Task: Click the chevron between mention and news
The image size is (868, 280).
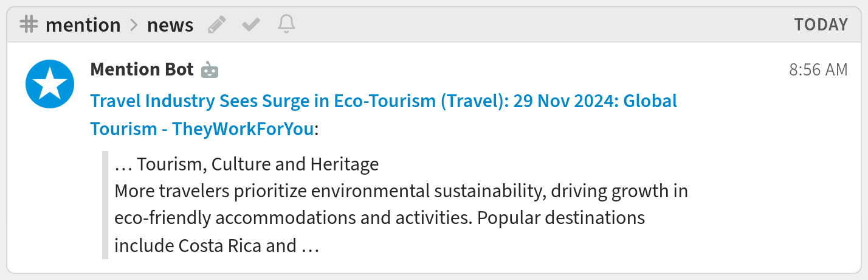Action: pos(134,25)
